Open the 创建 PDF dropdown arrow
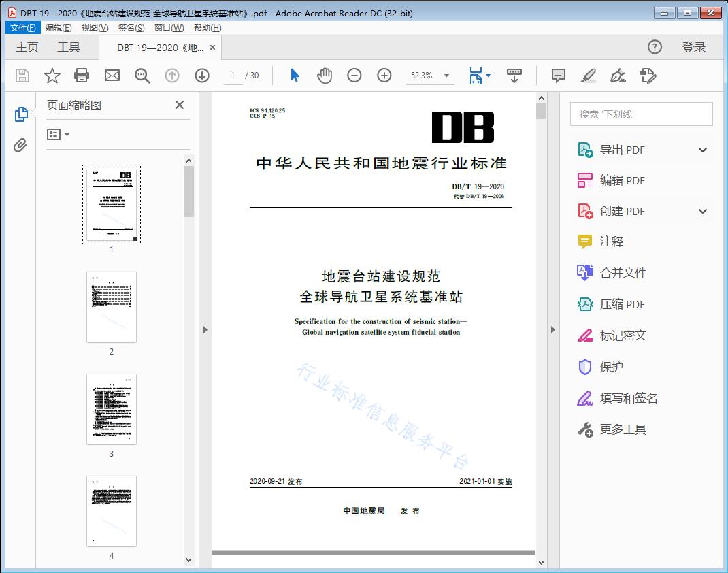Screen dimensions: 728x573 702,211
